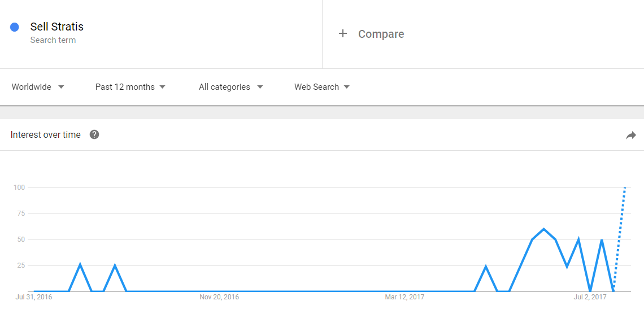Open the All categories dropdown
Image resolution: width=644 pixels, height=318 pixels.
[x=230, y=87]
